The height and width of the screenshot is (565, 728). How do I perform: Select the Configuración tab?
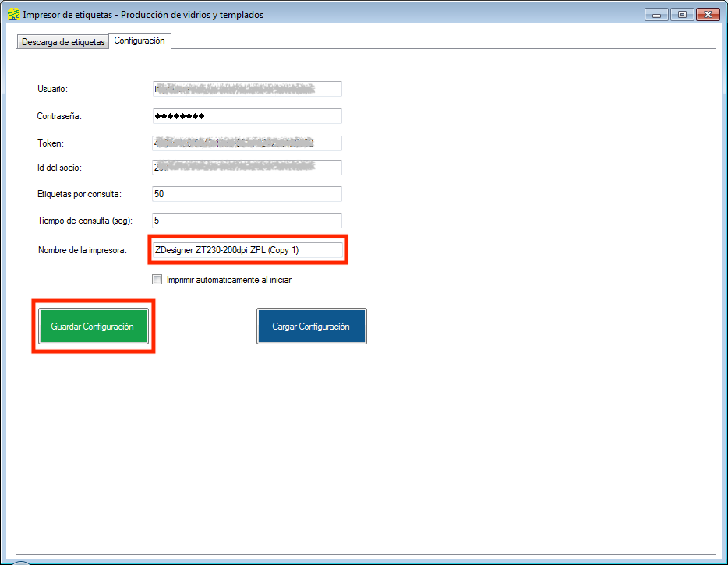(x=140, y=41)
